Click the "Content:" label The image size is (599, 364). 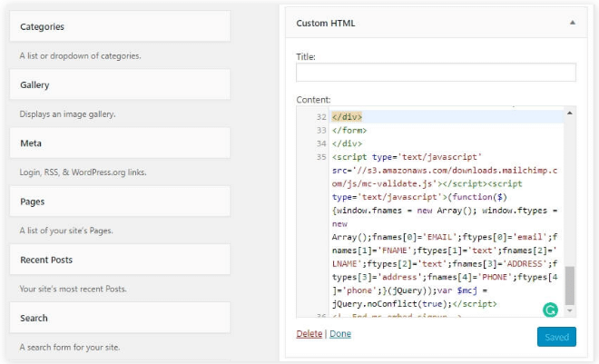(313, 100)
